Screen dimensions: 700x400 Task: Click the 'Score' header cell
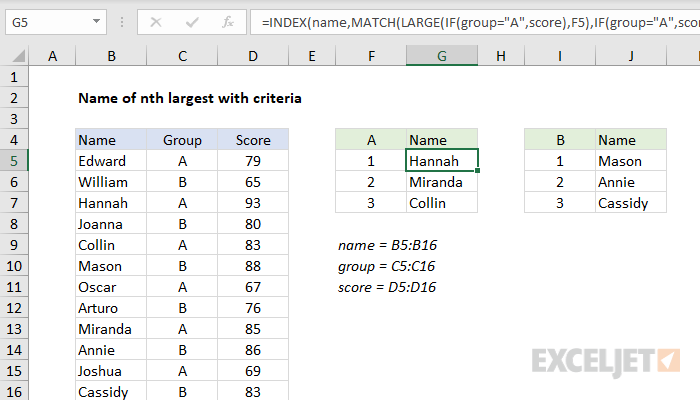[253, 140]
